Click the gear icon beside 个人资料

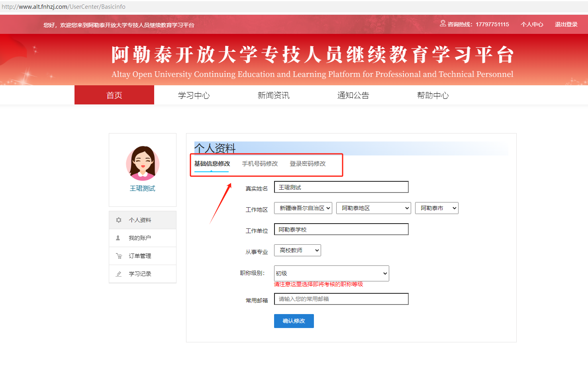(x=119, y=220)
